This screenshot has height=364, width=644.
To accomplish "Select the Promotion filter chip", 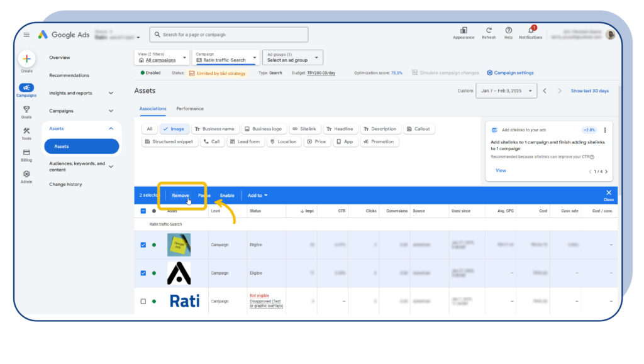I will pyautogui.click(x=379, y=141).
